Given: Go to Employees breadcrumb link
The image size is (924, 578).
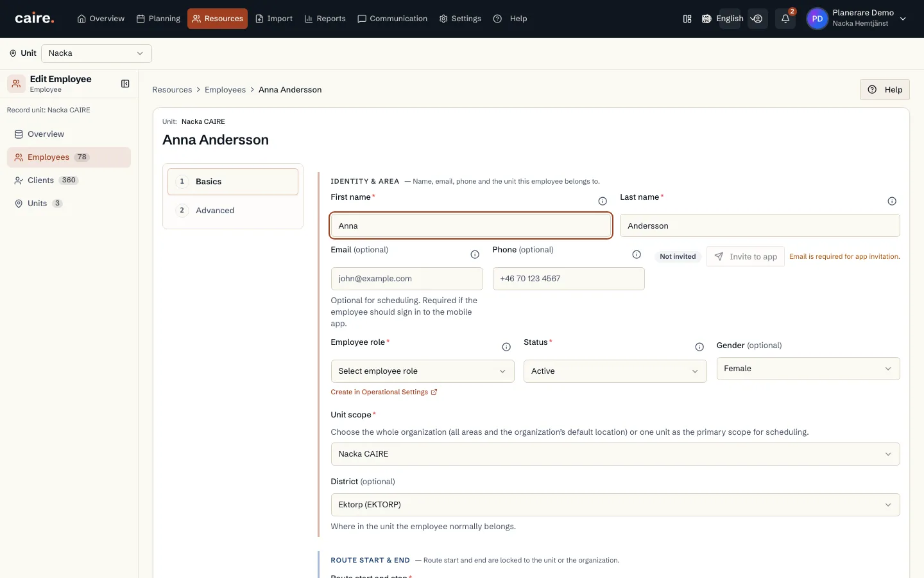Looking at the screenshot, I should (x=225, y=90).
